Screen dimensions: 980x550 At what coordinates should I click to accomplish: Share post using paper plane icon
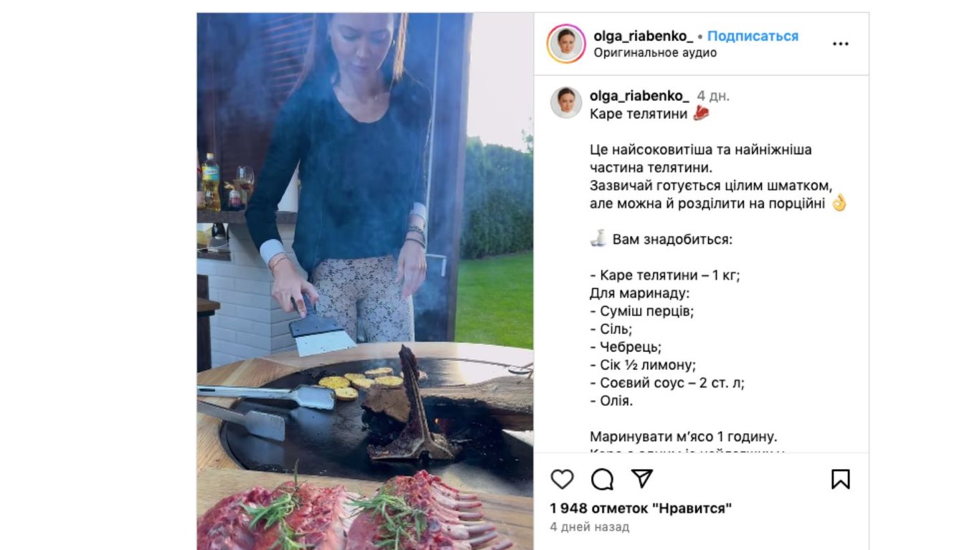642,479
